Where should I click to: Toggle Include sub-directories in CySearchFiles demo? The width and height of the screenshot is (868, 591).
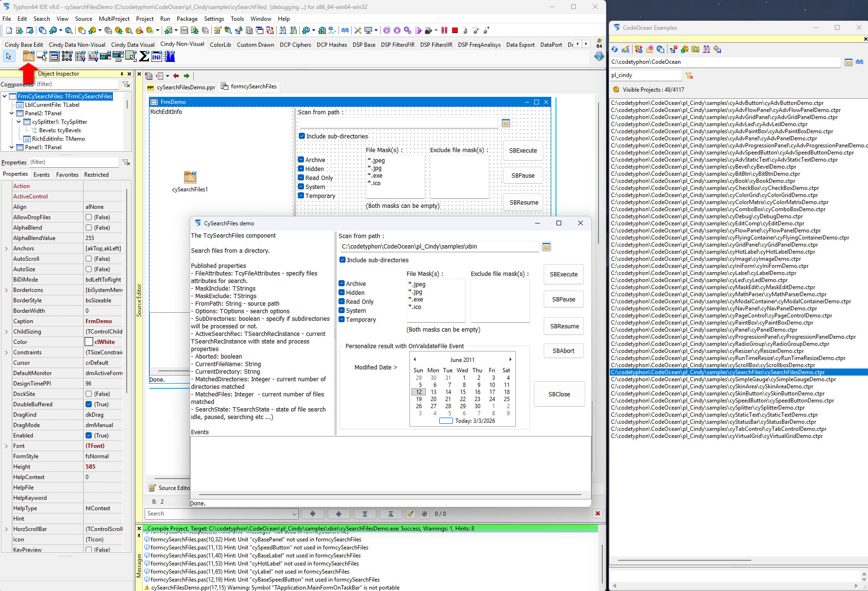pyautogui.click(x=343, y=260)
